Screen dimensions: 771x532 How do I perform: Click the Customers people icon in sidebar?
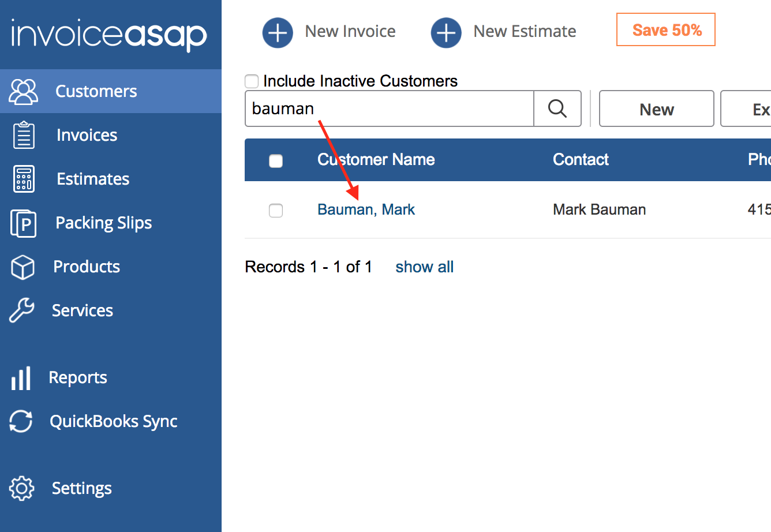pos(24,91)
